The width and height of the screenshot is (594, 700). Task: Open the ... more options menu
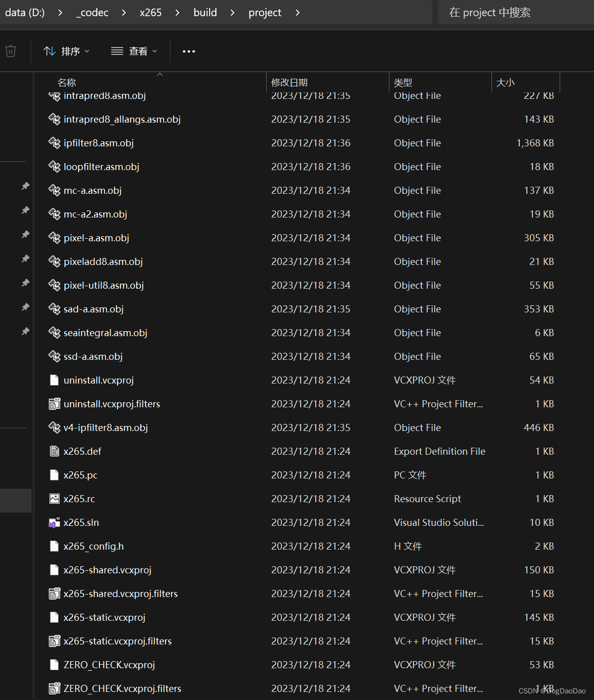[x=188, y=51]
